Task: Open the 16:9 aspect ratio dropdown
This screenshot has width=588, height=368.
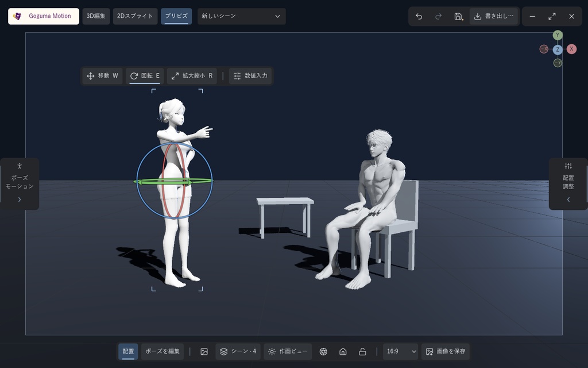Action: click(400, 351)
